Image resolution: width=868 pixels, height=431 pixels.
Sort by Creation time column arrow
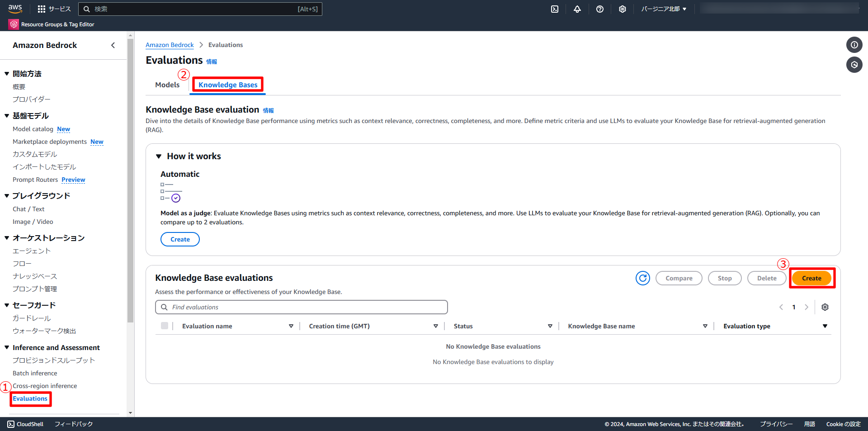click(436, 326)
